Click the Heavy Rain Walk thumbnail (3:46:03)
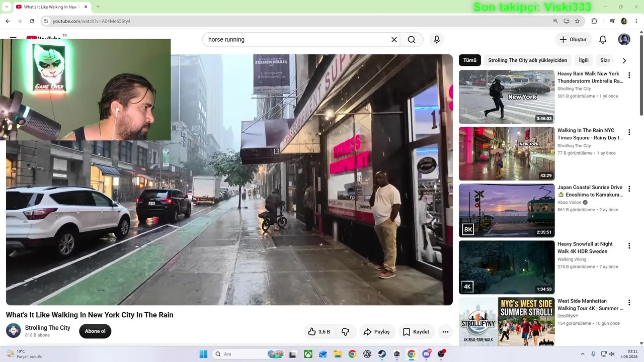 click(x=507, y=97)
